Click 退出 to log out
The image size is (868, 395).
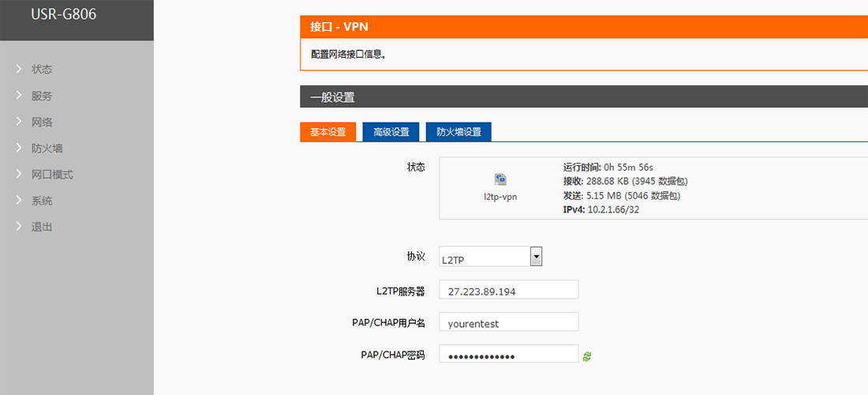42,227
